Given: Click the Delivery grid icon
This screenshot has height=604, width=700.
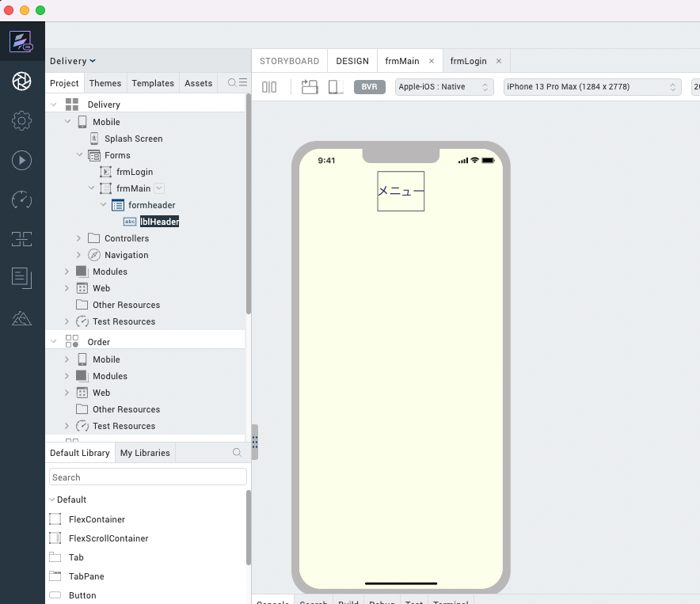Looking at the screenshot, I should tap(72, 104).
